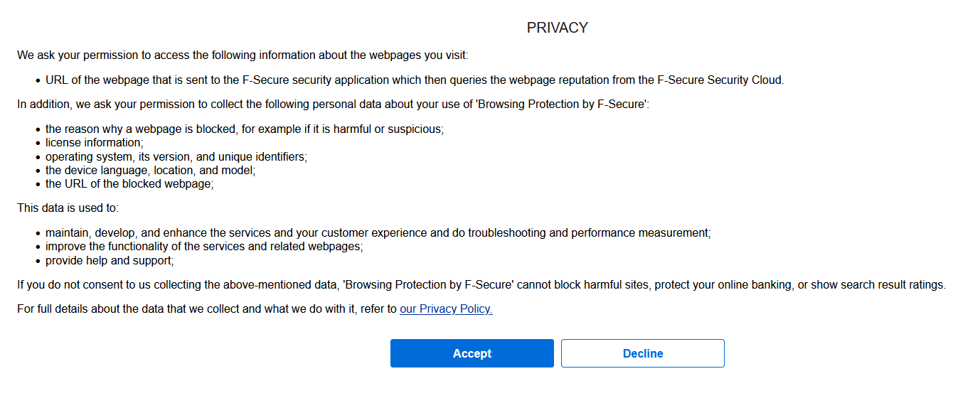This screenshot has width=980, height=413.
Task: Decline the privacy data collection request
Action: [x=643, y=353]
